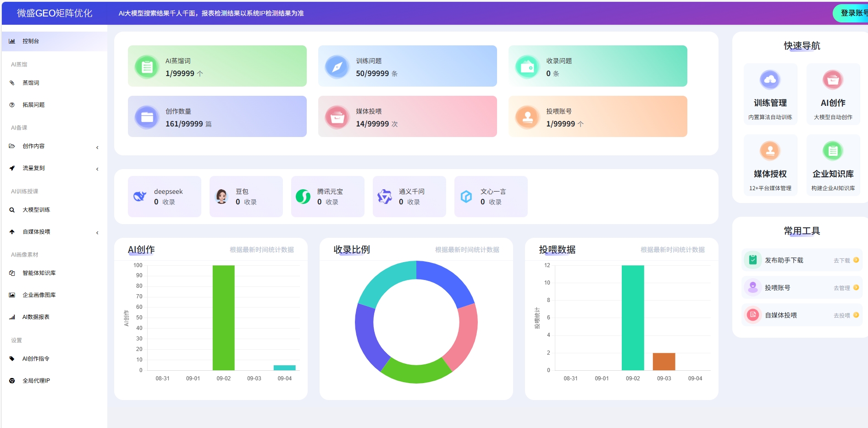Select the 企业知识库 document icon
The height and width of the screenshot is (428, 868).
click(833, 151)
